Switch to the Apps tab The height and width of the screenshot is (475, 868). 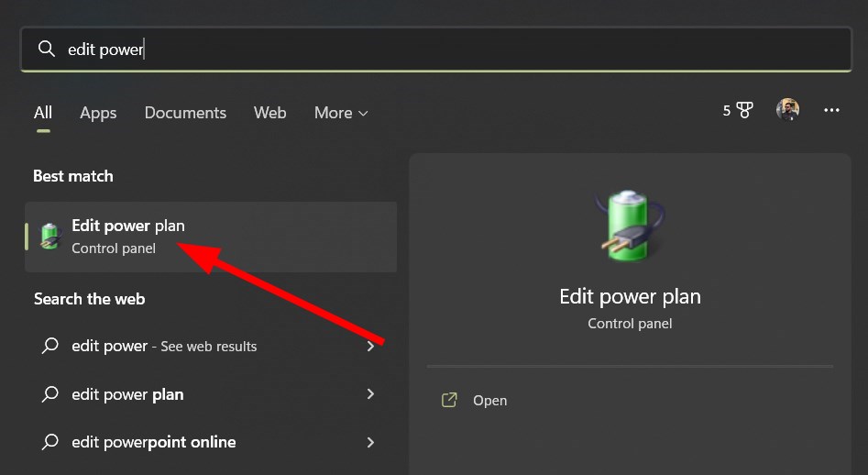[98, 113]
